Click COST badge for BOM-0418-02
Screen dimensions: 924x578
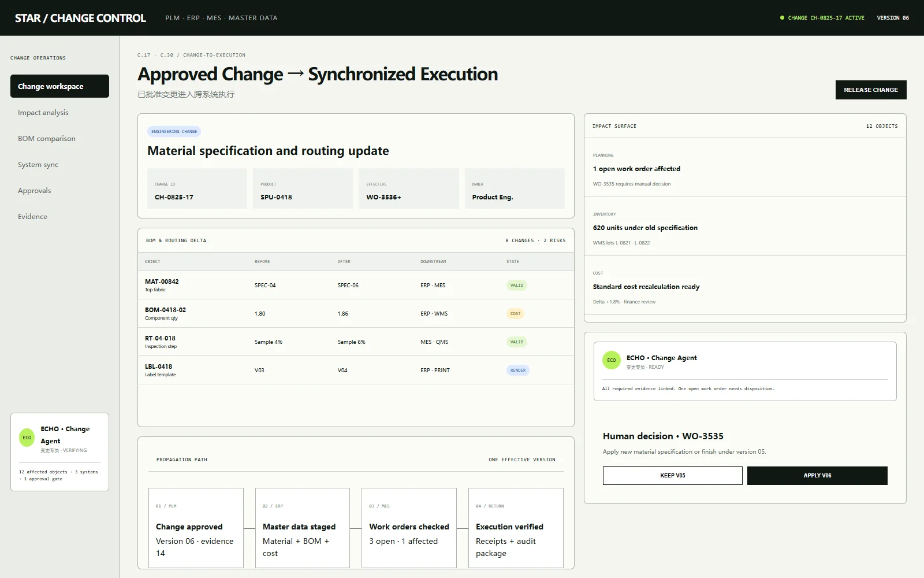tap(515, 314)
